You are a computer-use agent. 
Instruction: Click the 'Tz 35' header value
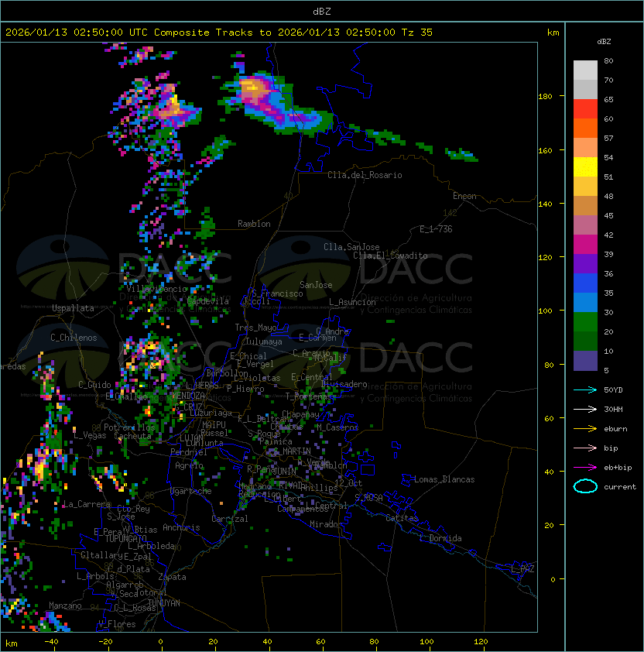(x=417, y=32)
